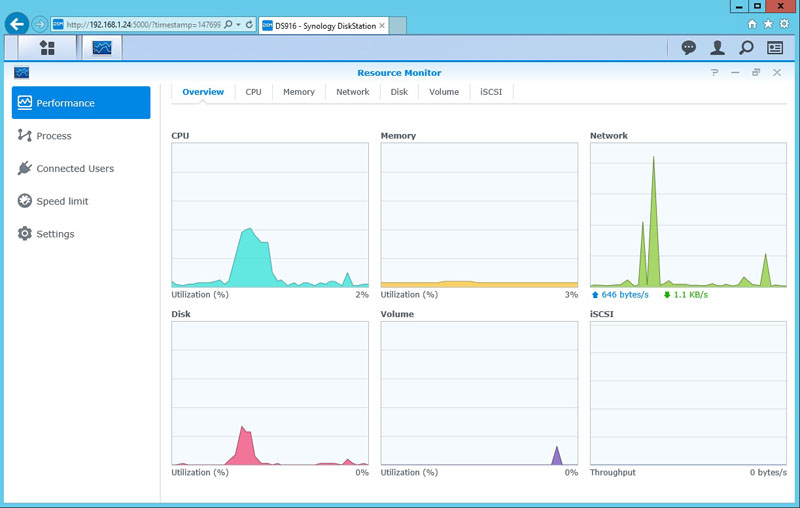Open Process in the sidebar
The image size is (800, 508).
[54, 136]
